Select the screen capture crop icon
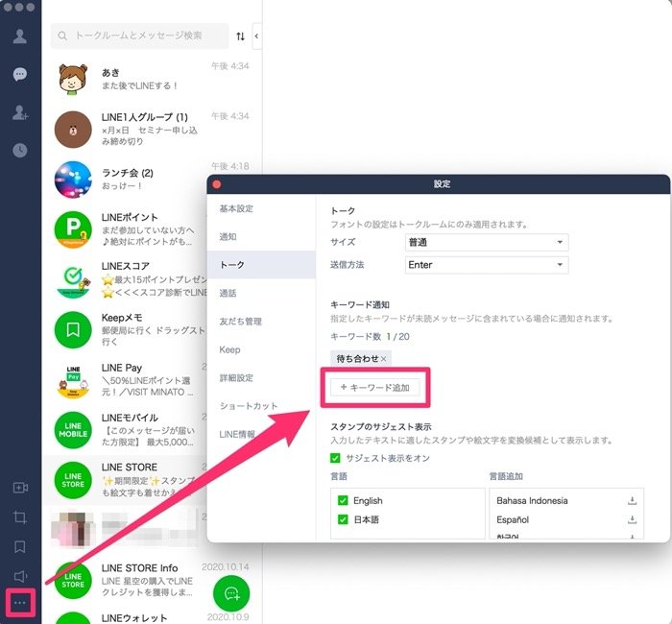The width and height of the screenshot is (672, 624). coord(20,517)
